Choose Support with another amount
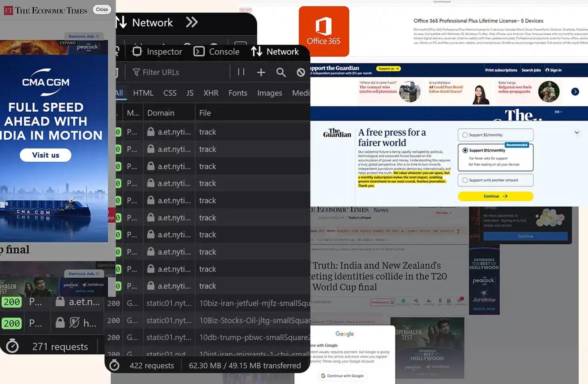Viewport: 588px width, 384px height. [x=495, y=180]
